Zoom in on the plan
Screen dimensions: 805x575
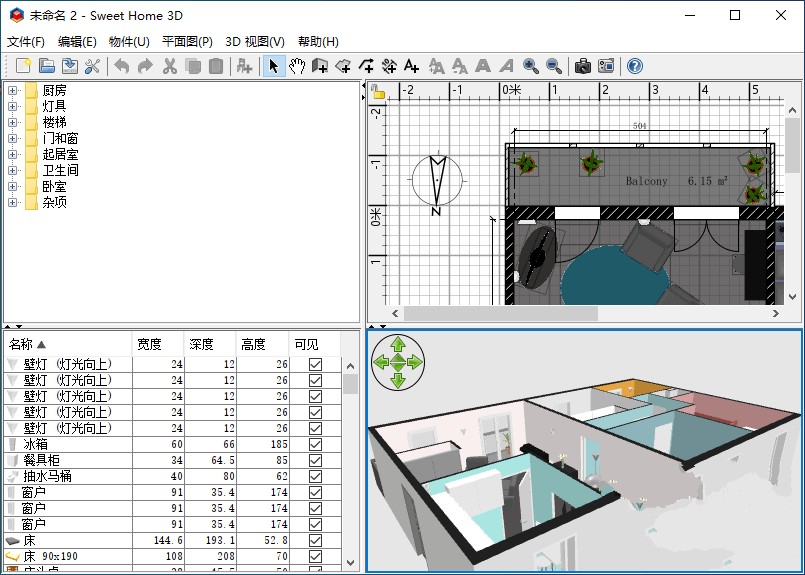(530, 66)
